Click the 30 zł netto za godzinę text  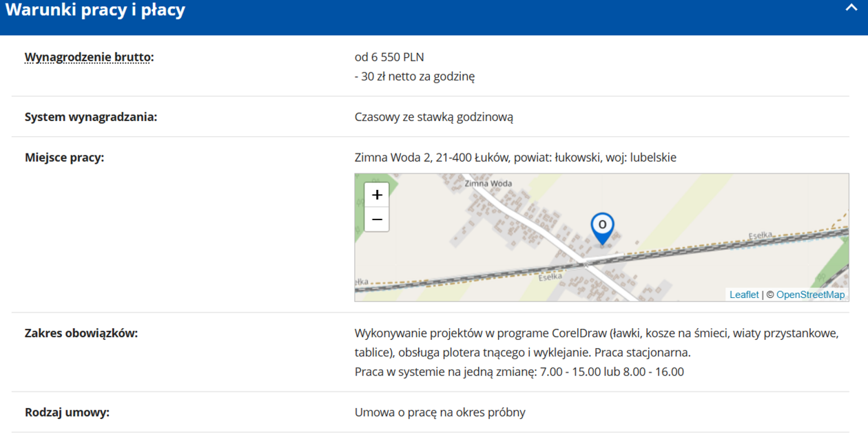point(415,76)
